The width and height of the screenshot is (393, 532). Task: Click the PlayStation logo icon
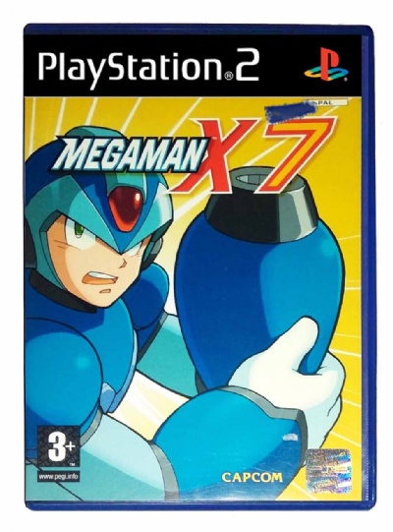[x=326, y=65]
